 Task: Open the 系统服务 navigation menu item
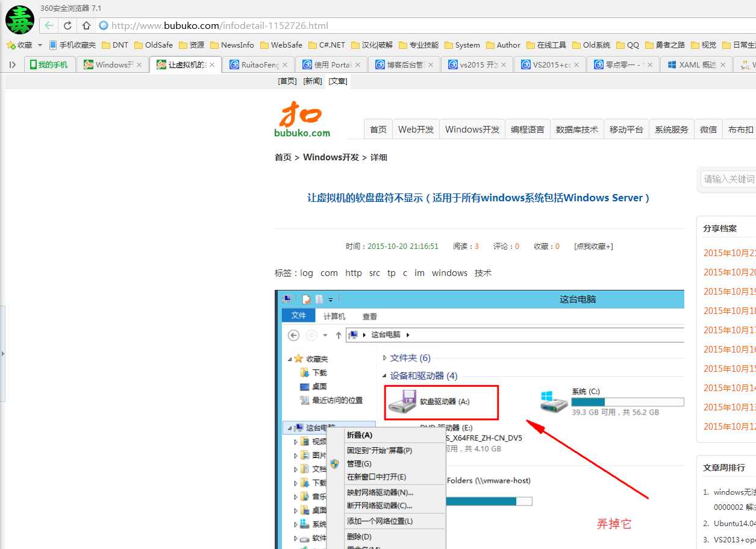[x=672, y=129]
